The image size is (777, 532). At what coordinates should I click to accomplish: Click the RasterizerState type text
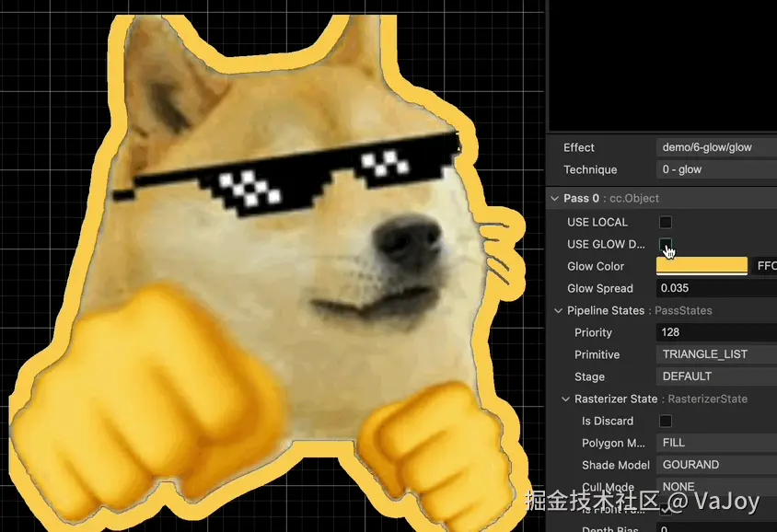click(x=708, y=399)
